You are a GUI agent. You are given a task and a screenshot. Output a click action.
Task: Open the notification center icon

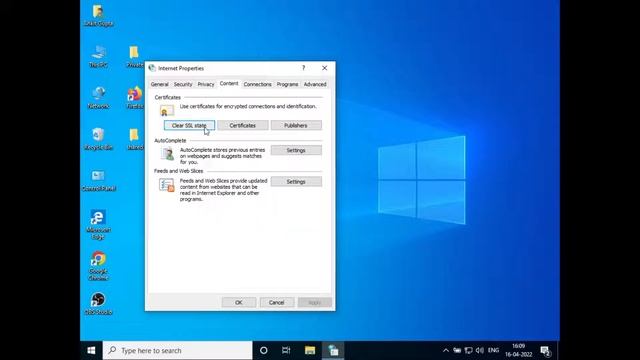(546, 350)
